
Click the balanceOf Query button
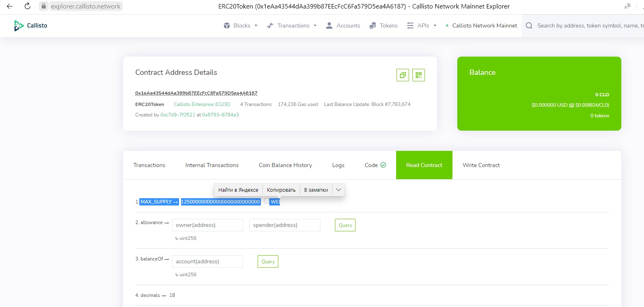[x=268, y=261]
